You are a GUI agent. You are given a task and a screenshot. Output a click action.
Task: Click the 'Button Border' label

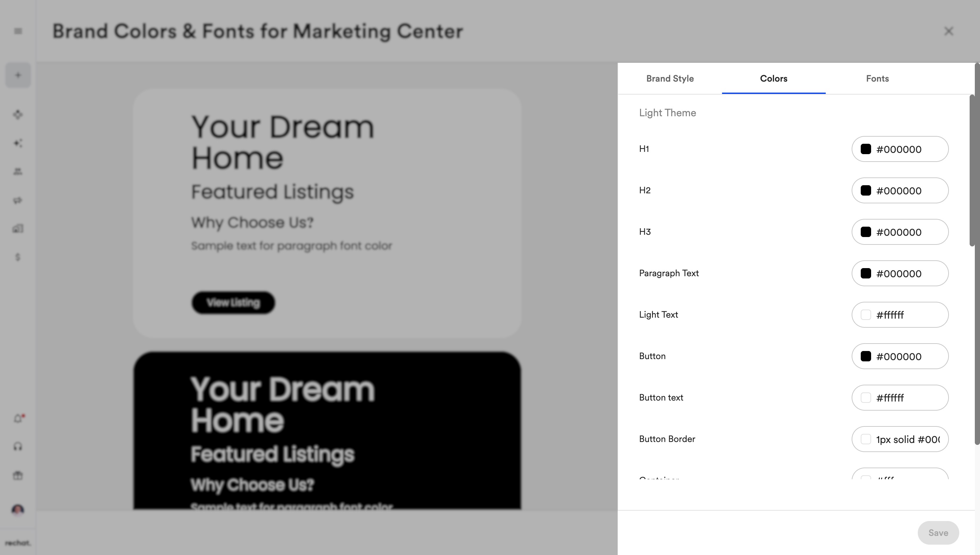(667, 439)
